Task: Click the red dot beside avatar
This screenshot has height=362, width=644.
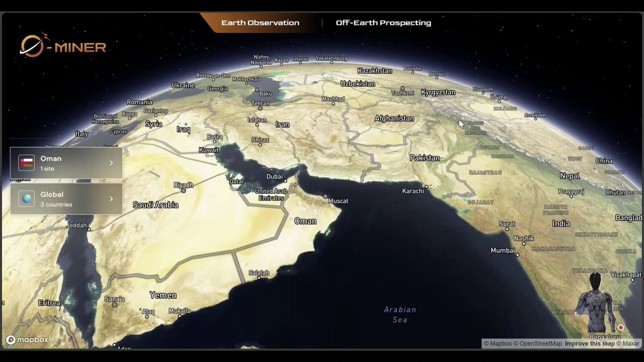Action: 621,328
